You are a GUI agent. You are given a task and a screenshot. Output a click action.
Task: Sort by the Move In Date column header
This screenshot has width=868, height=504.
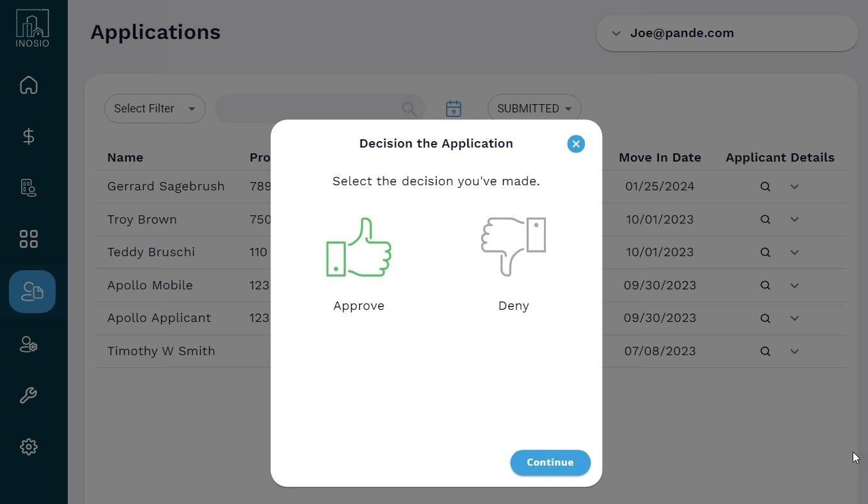click(660, 157)
